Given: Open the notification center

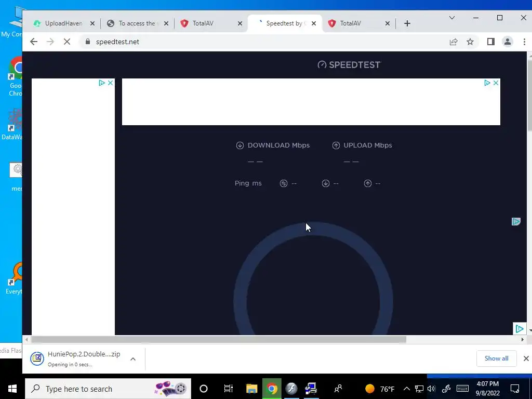Looking at the screenshot, I should click(515, 389).
